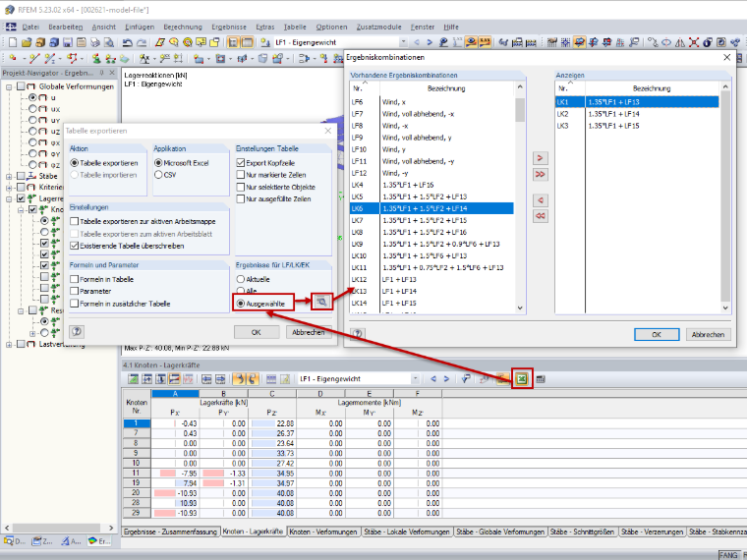This screenshot has width=747, height=560.
Task: Select the CSV radio button
Action: coord(158,175)
